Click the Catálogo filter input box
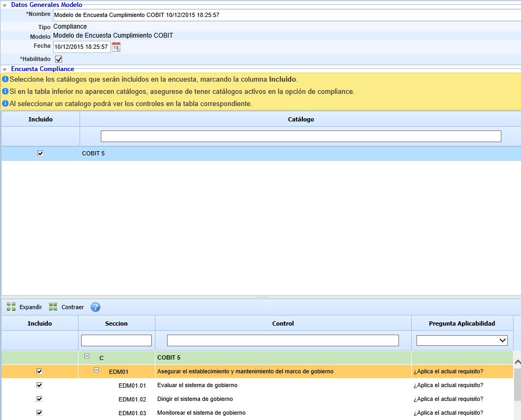This screenshot has width=521, height=420. (300, 136)
